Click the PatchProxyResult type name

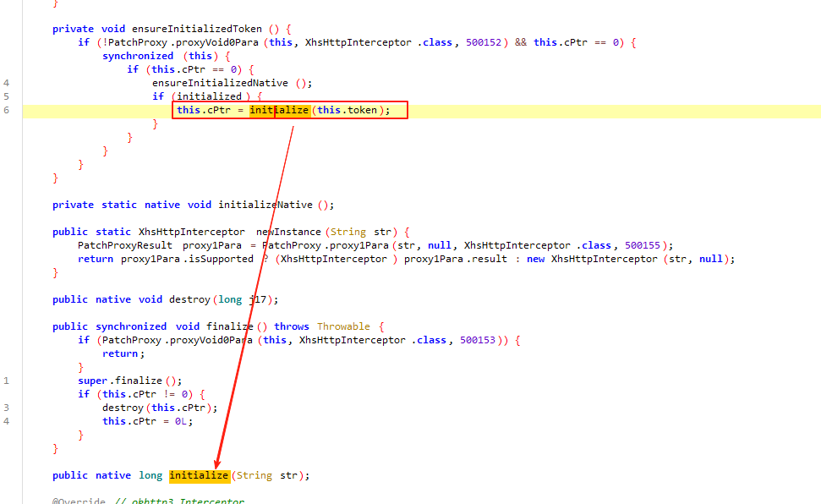pos(124,245)
